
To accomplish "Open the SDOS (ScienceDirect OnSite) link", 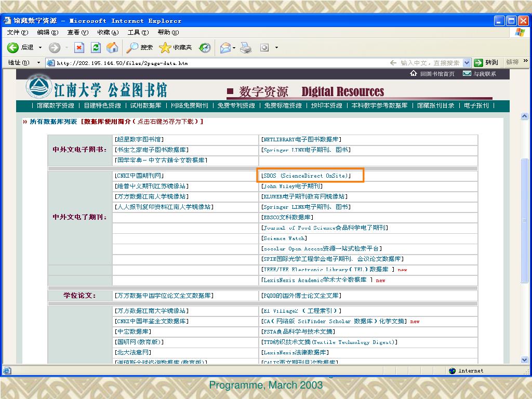I will pos(305,176).
